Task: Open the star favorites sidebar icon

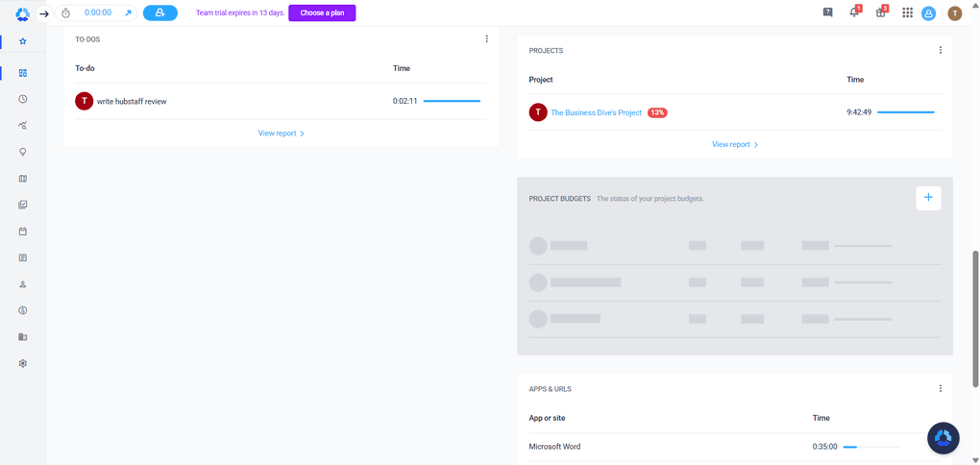Action: 23,41
